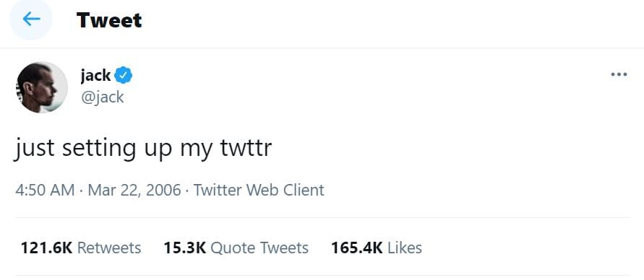Open the profile via display name jack
The image size is (644, 280).
(95, 76)
